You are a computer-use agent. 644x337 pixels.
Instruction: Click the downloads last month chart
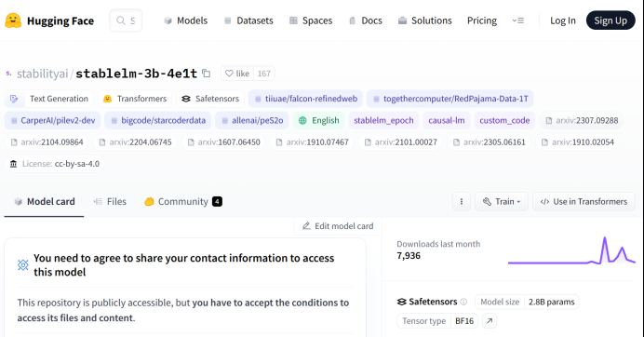[x=571, y=250]
